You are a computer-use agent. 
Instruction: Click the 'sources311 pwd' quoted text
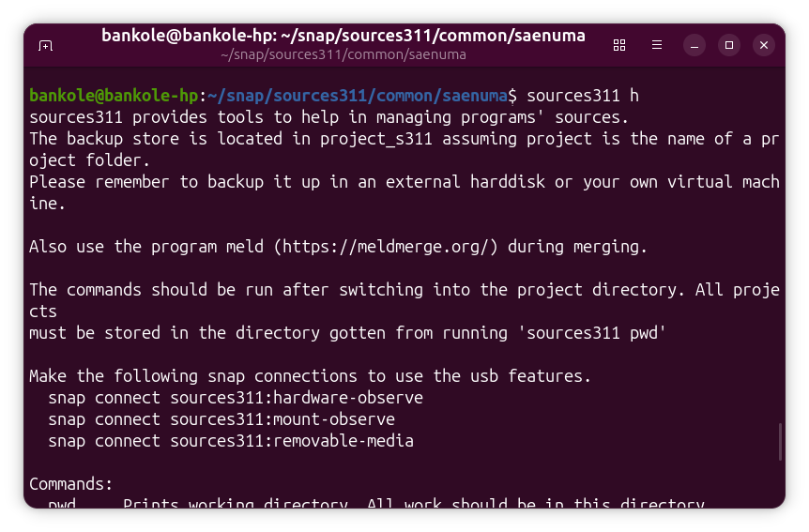pyautogui.click(x=591, y=333)
